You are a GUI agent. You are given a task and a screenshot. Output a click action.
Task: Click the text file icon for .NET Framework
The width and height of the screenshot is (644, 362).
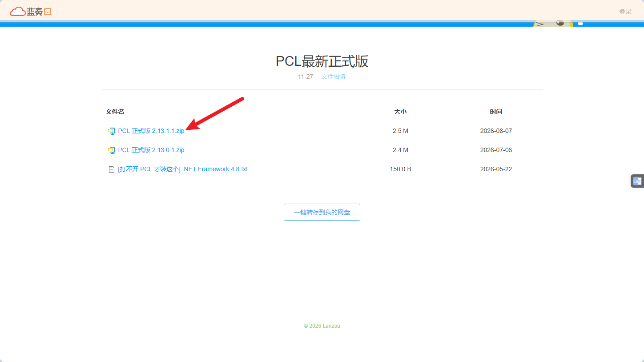112,169
